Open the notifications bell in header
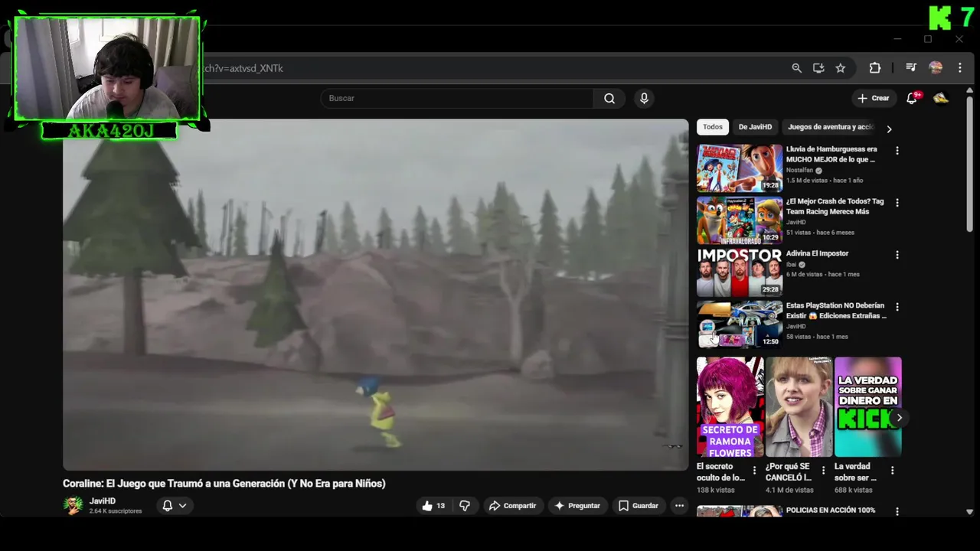 coord(912,98)
